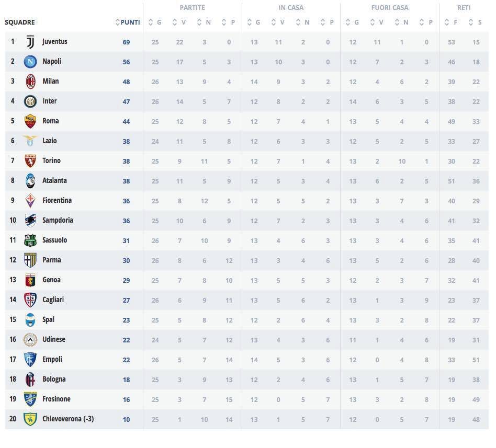Sort by PARTITE G games played arrows
This screenshot has height=448, width=496.
(151, 22)
